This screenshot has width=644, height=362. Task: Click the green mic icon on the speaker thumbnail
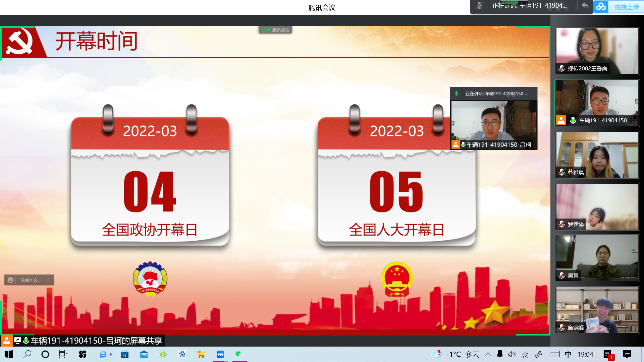573,120
